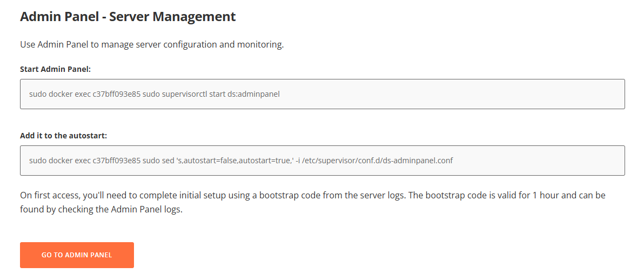Click the Admin Panel - Server Management heading
644x280 pixels.
128,17
